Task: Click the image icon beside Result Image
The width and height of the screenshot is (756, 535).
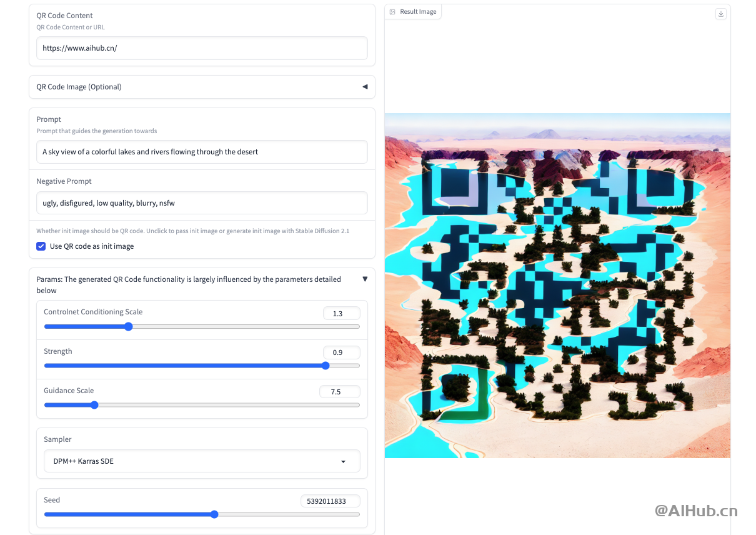Action: tap(392, 12)
